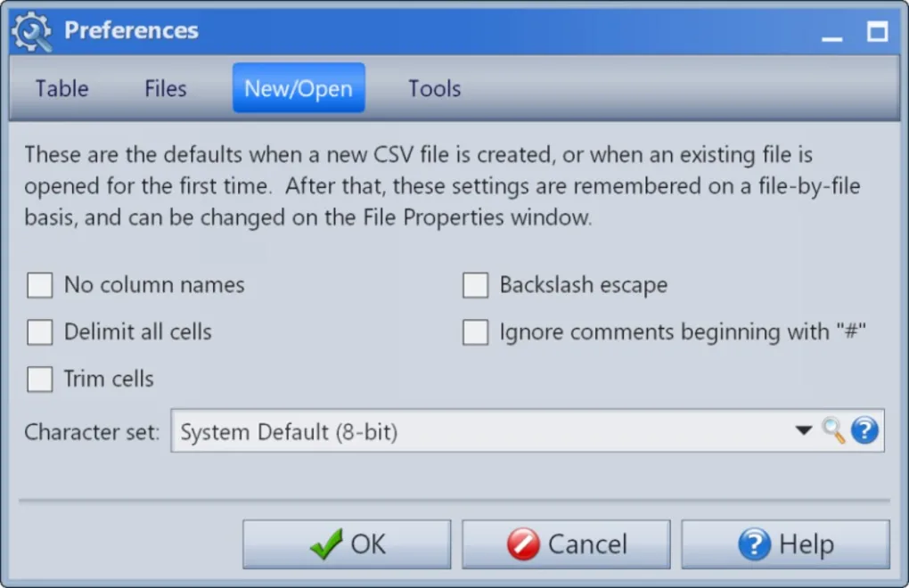Click the Preferences gear icon in title bar
Image resolution: width=909 pixels, height=588 pixels.
point(31,31)
